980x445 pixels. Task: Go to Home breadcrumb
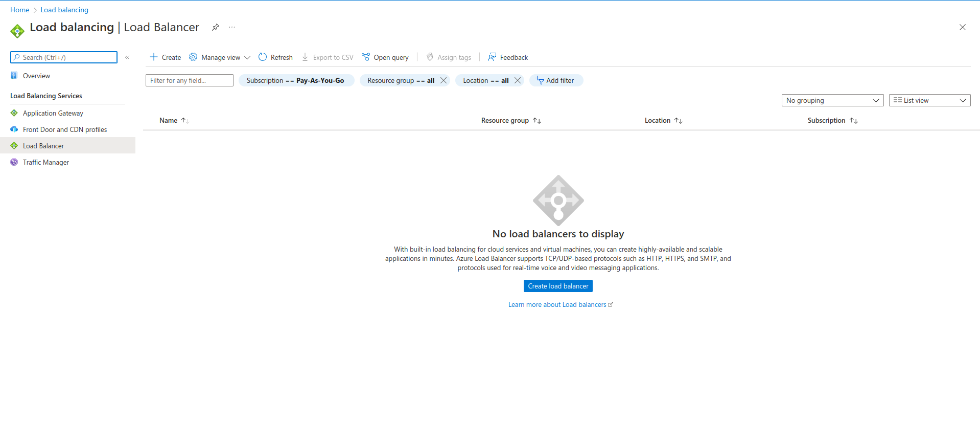click(x=20, y=10)
